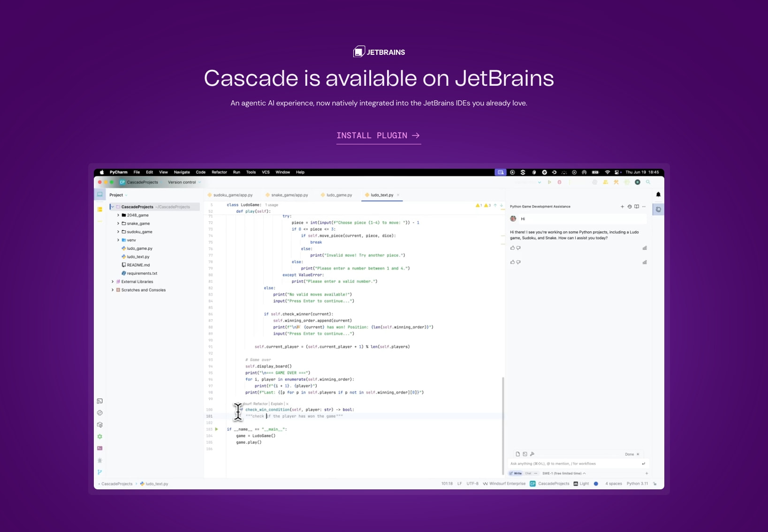The width and height of the screenshot is (768, 532).
Task: Open the Navigate menu
Action: 182,172
